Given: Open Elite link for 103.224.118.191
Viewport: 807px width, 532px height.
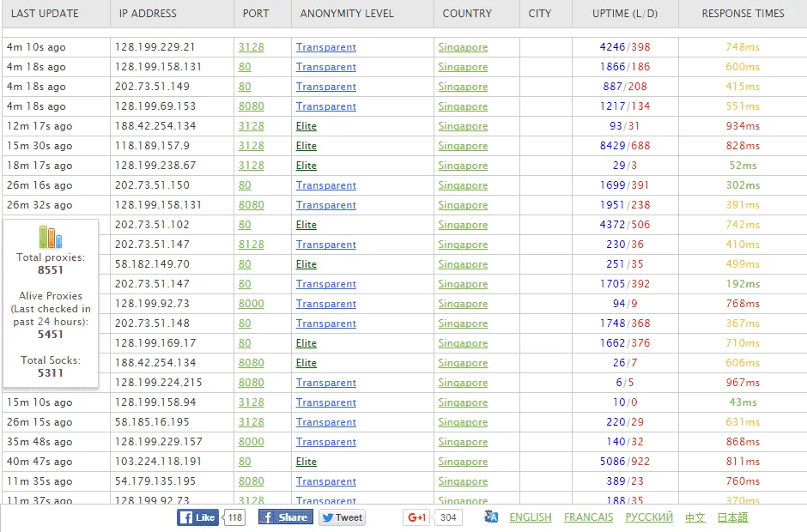Looking at the screenshot, I should pyautogui.click(x=306, y=462).
